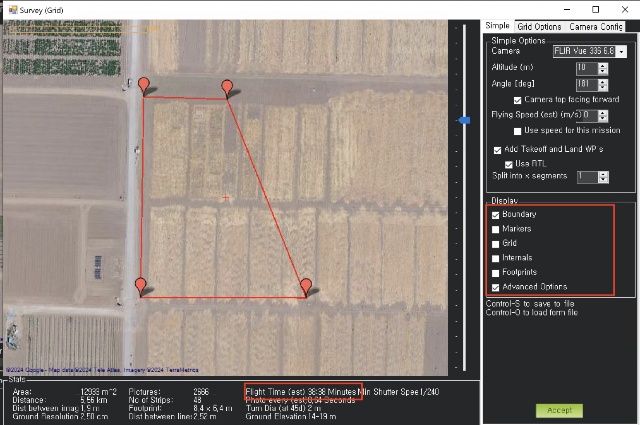
Task: Click the bottom-left boundary waypoint marker
Action: 141,286
